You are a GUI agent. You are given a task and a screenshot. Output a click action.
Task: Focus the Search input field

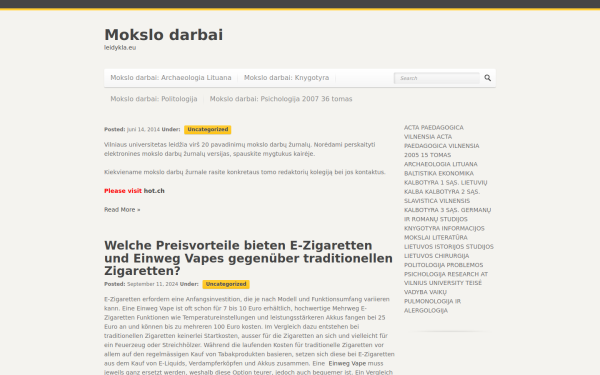437,78
